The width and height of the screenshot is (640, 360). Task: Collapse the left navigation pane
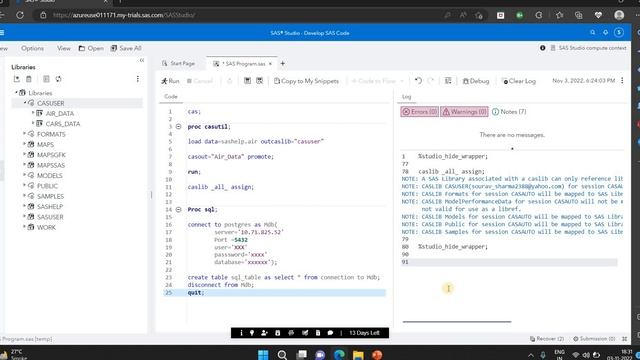142,60
